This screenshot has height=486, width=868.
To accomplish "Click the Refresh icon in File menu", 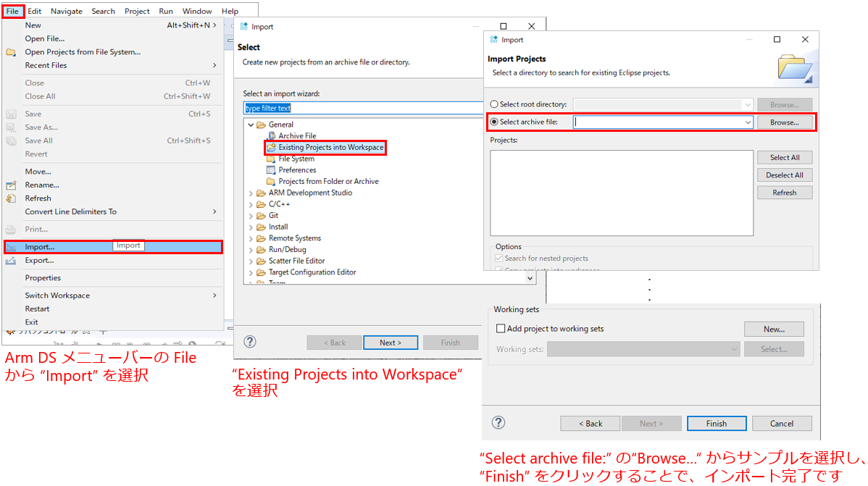I will (x=11, y=198).
